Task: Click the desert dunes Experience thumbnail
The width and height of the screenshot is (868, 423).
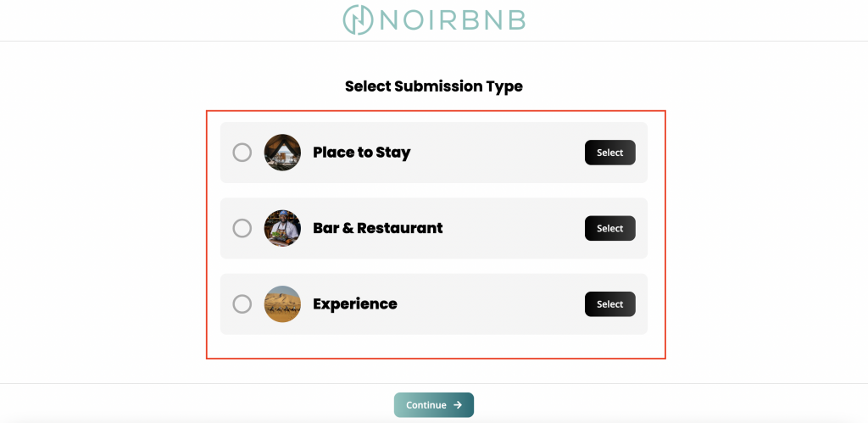Action: click(x=282, y=304)
